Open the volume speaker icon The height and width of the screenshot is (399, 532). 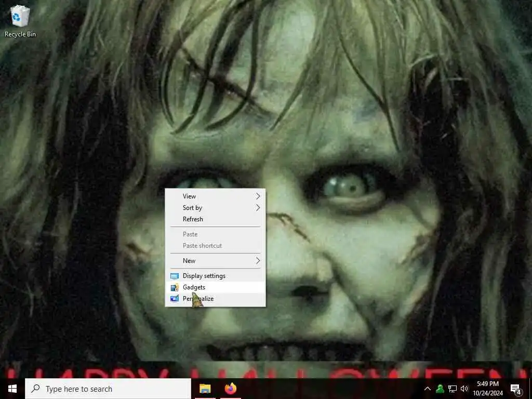pyautogui.click(x=464, y=389)
